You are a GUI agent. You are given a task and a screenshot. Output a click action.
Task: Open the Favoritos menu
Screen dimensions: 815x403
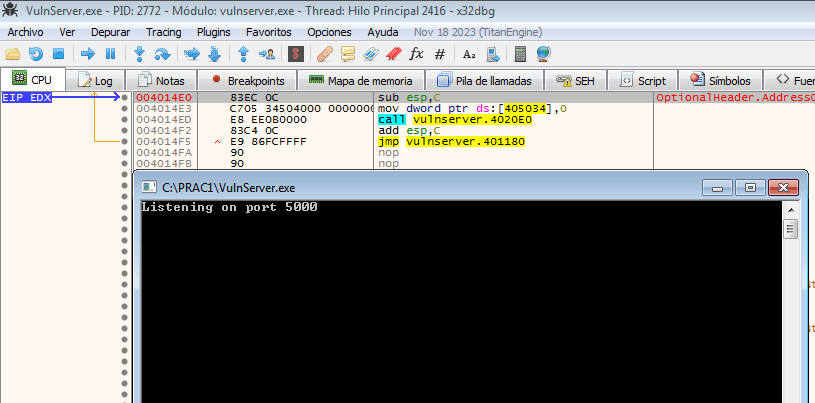[x=269, y=32]
